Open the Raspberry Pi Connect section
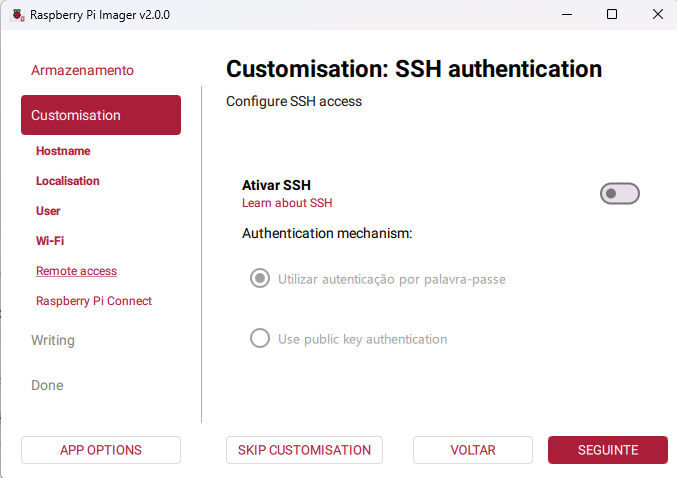The width and height of the screenshot is (677, 478). 94,301
